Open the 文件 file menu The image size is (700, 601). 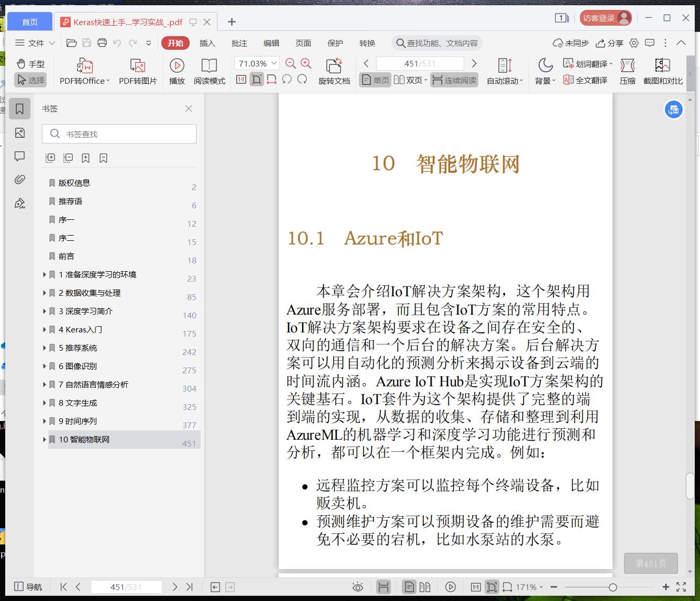pyautogui.click(x=35, y=43)
